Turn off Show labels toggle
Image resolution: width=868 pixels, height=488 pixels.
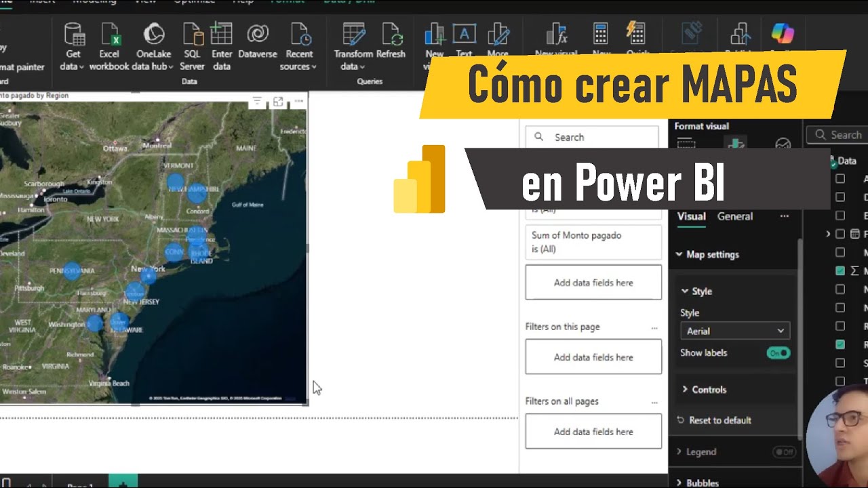778,353
